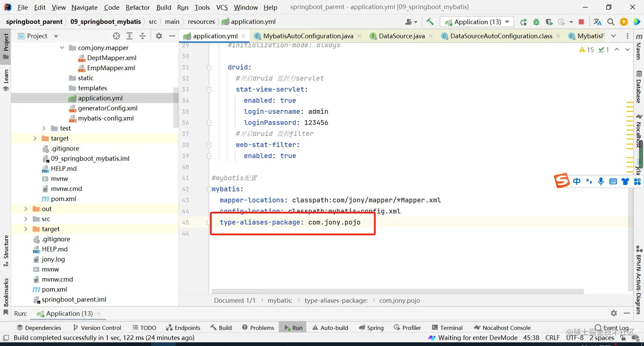Viewport: 644px width, 346px height.
Task: Switch to DataSource.java tab
Action: click(402, 36)
